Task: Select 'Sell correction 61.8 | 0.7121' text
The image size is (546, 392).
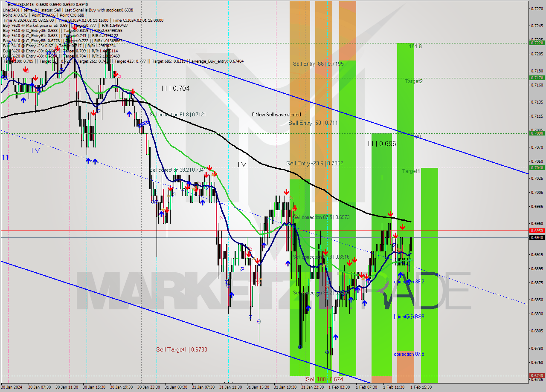Action: pos(178,115)
